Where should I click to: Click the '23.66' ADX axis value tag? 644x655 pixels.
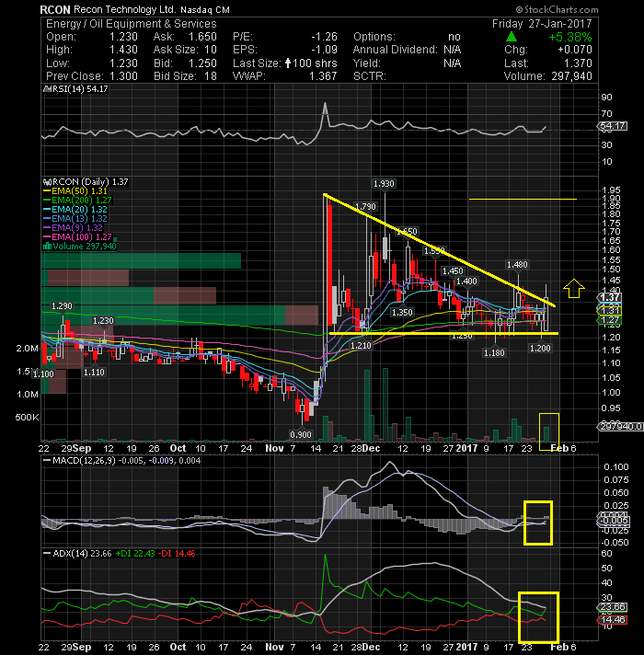[612, 607]
